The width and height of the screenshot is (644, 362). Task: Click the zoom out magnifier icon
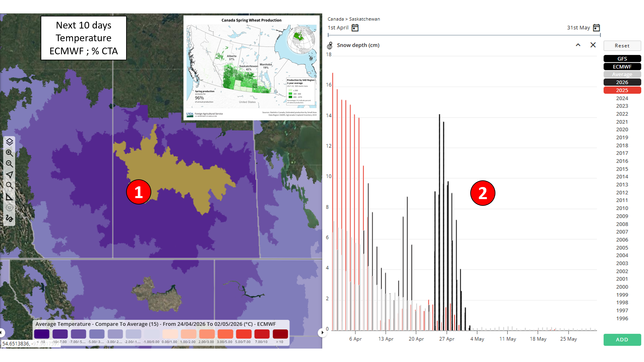pos(9,164)
